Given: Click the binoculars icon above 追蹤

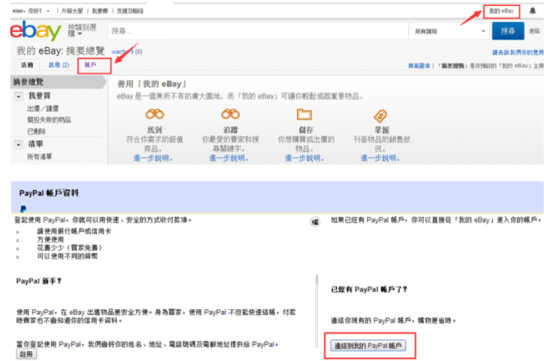Looking at the screenshot, I should 230,114.
